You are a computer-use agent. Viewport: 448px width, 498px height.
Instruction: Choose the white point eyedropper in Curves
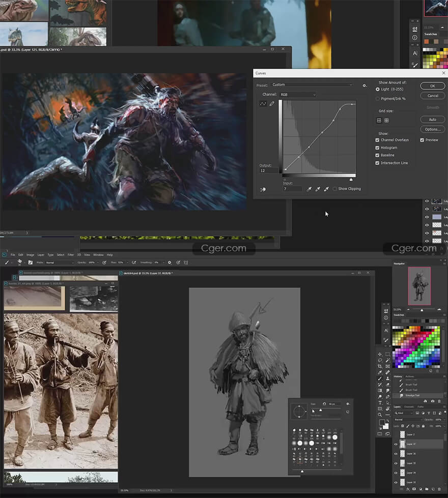pyautogui.click(x=326, y=189)
